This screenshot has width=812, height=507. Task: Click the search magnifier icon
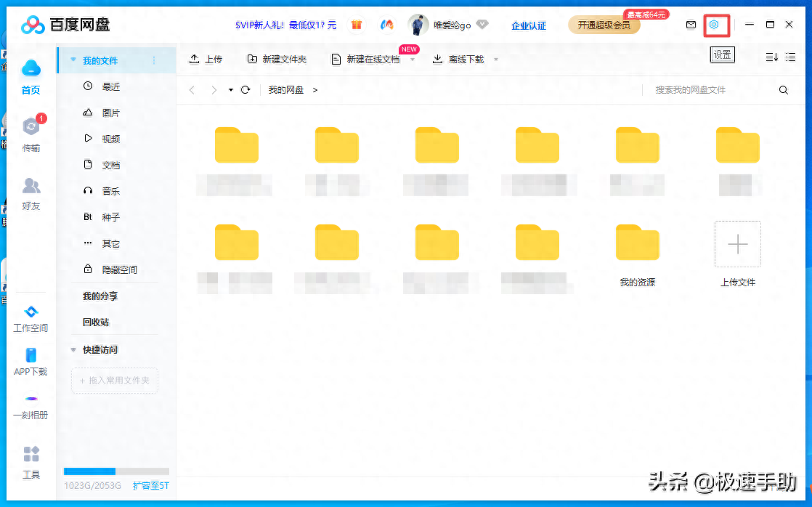point(784,90)
